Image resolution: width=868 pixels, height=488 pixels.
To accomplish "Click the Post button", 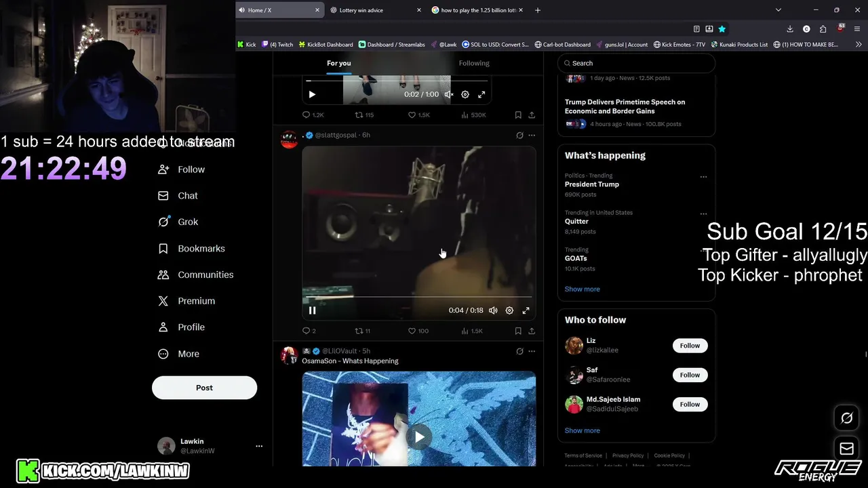I will pyautogui.click(x=204, y=388).
